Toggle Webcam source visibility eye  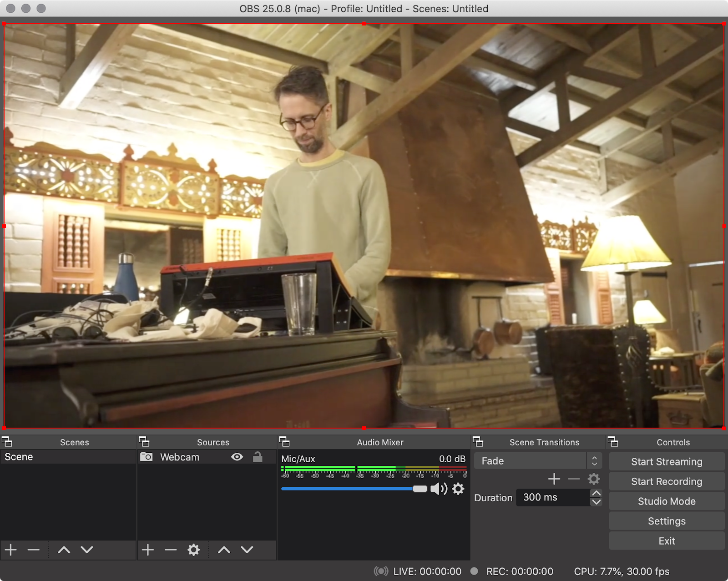(237, 457)
